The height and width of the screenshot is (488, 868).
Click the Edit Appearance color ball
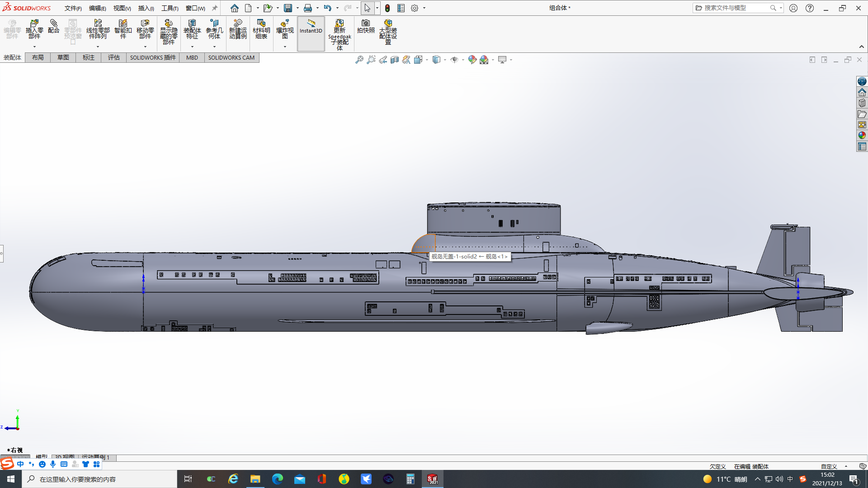(472, 60)
